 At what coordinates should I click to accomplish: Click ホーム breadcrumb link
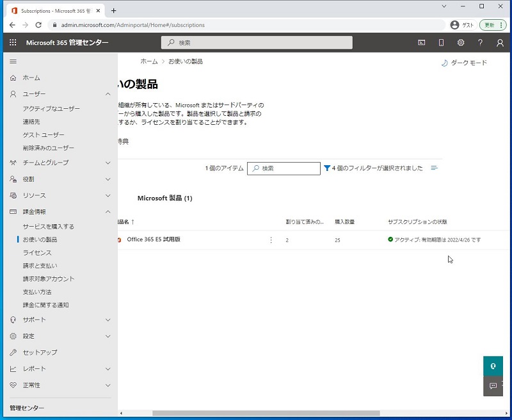pos(149,61)
